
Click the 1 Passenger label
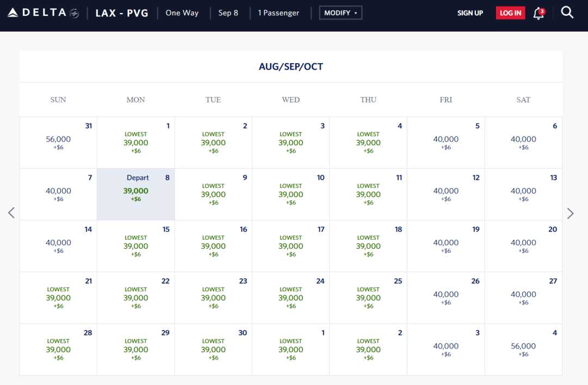(278, 13)
